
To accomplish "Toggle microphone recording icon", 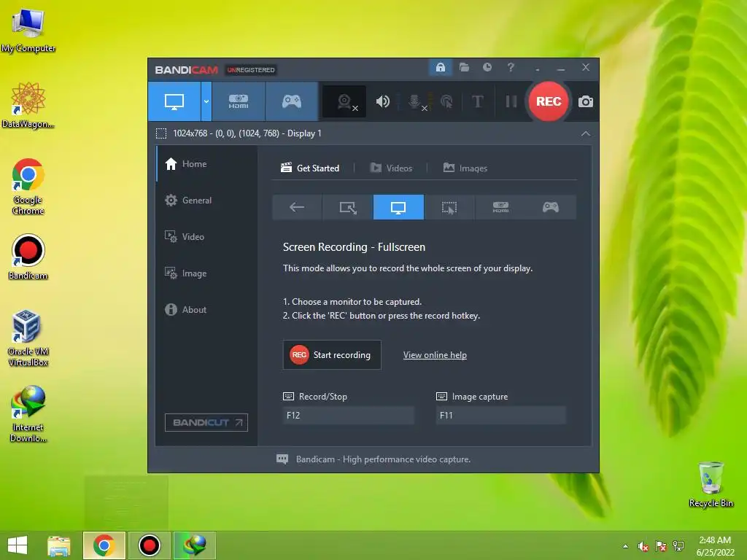I will [x=415, y=101].
